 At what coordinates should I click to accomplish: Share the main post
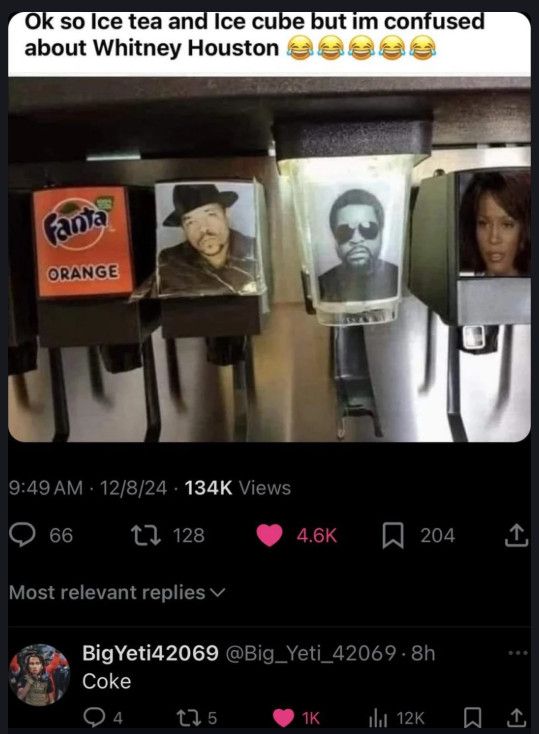(516, 535)
